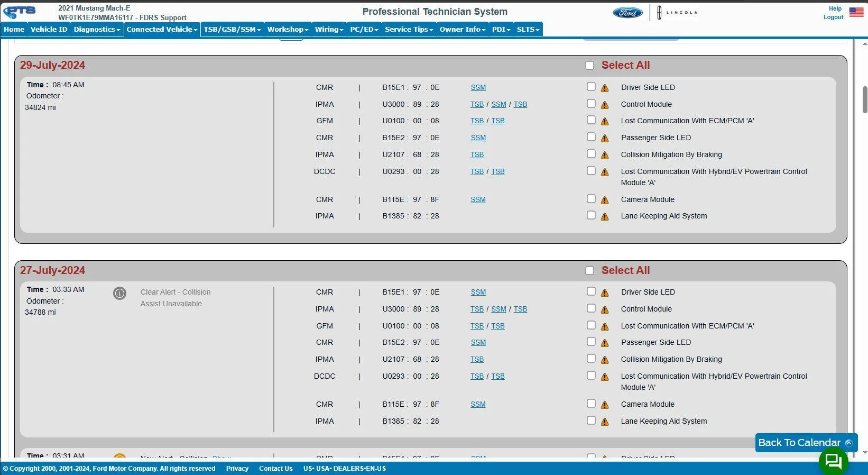Click warning icon for 27-July Hybrid/EV Powertrain row
The width and height of the screenshot is (868, 475).
605,377
